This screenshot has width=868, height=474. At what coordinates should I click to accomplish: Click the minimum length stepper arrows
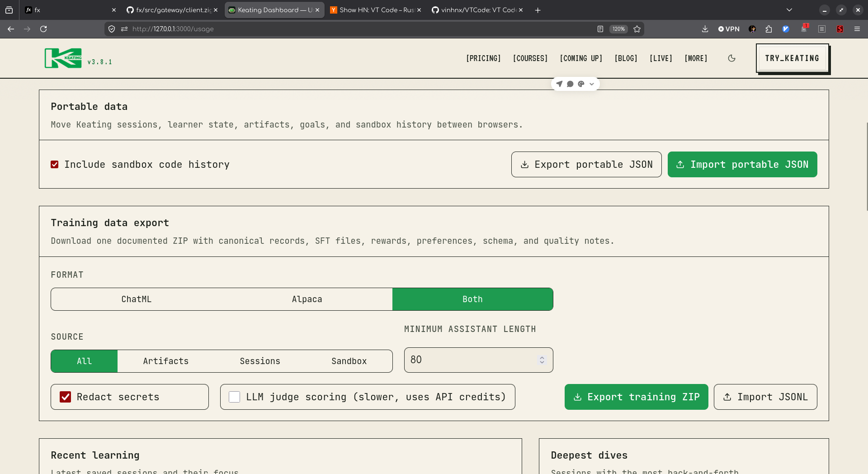[542, 360]
